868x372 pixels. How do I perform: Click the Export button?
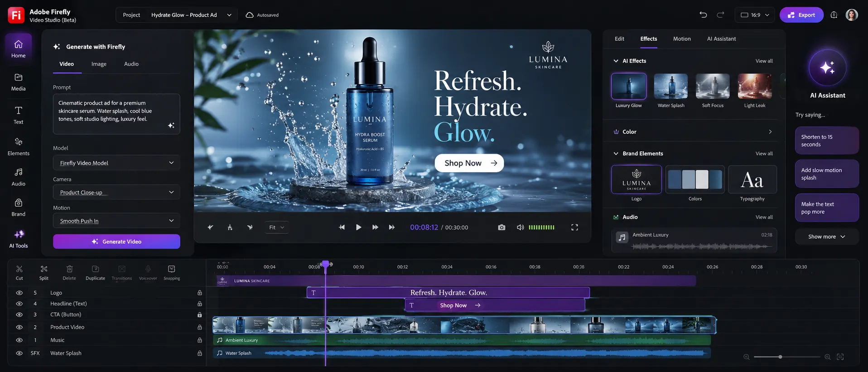click(x=801, y=15)
